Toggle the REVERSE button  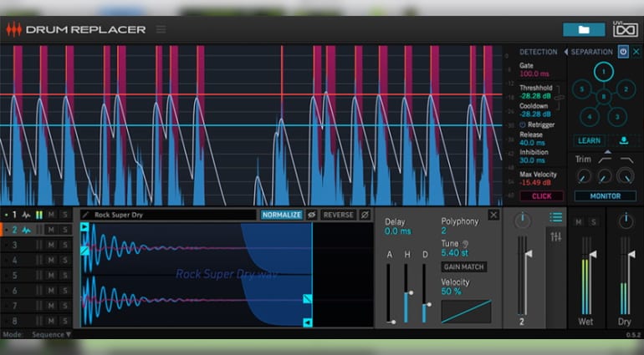[338, 215]
